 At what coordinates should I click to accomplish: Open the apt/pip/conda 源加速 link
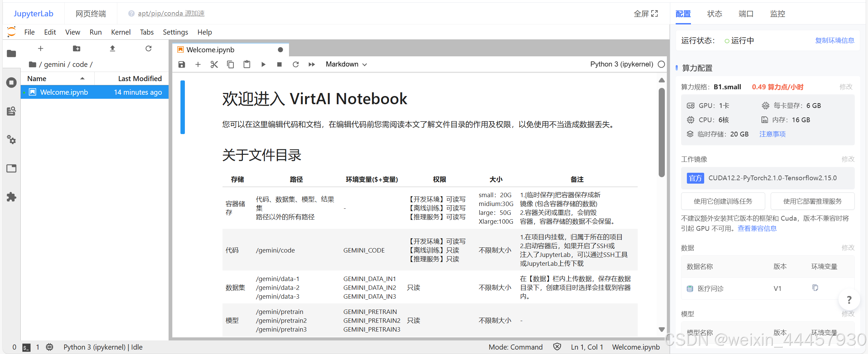click(171, 13)
